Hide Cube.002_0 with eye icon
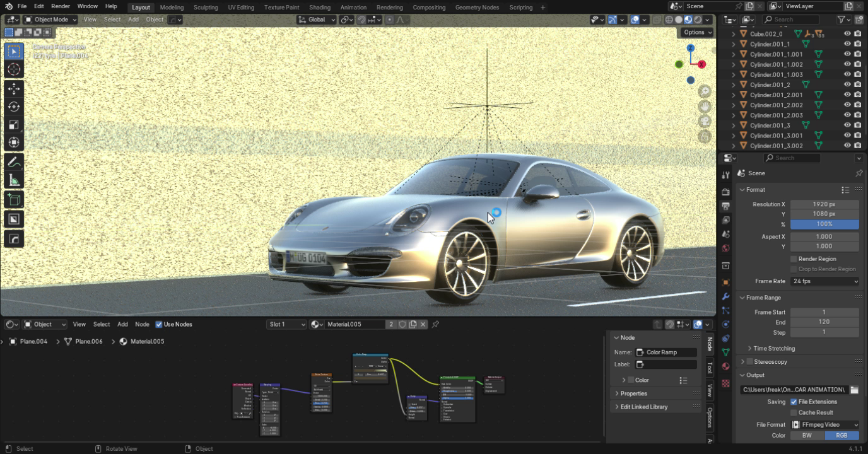 847,34
